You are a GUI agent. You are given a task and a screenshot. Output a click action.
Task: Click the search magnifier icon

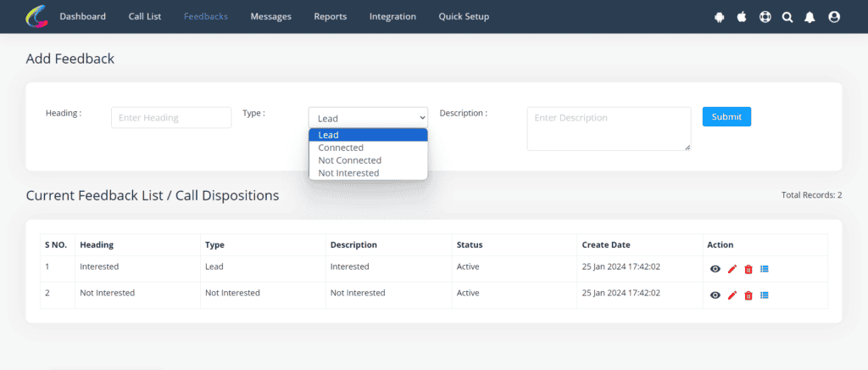[787, 16]
